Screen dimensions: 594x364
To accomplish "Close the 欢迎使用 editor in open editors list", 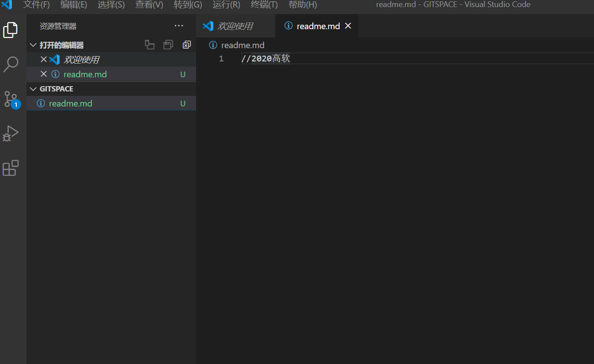I will 44,59.
